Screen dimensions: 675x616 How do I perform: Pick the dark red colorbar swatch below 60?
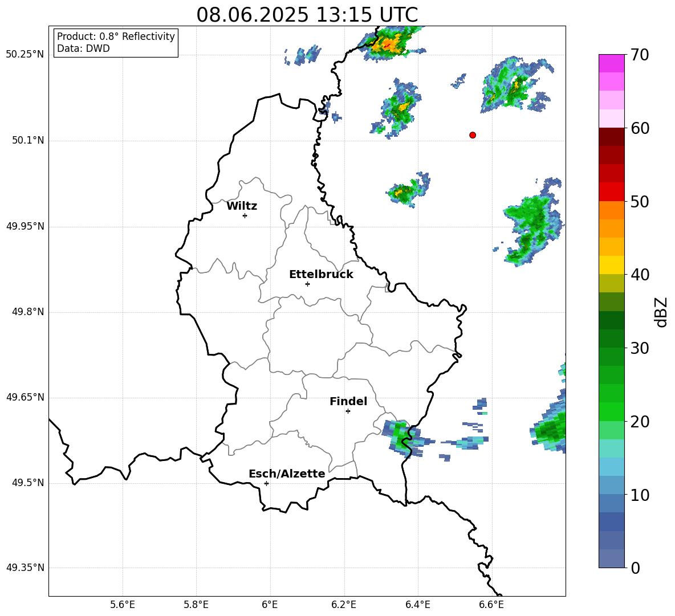pos(612,137)
